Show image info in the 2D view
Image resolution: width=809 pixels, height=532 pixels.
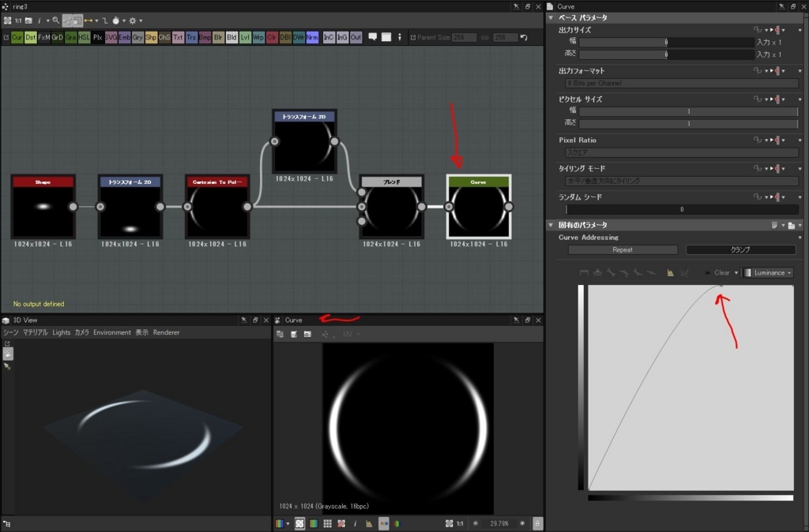tap(355, 523)
